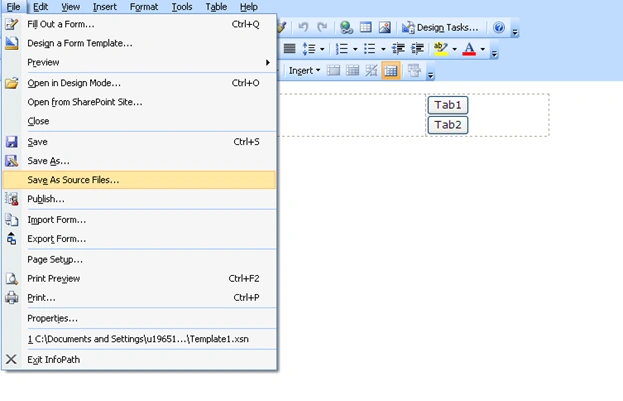Click the Design Tasks button
623x401 pixels.
440,27
